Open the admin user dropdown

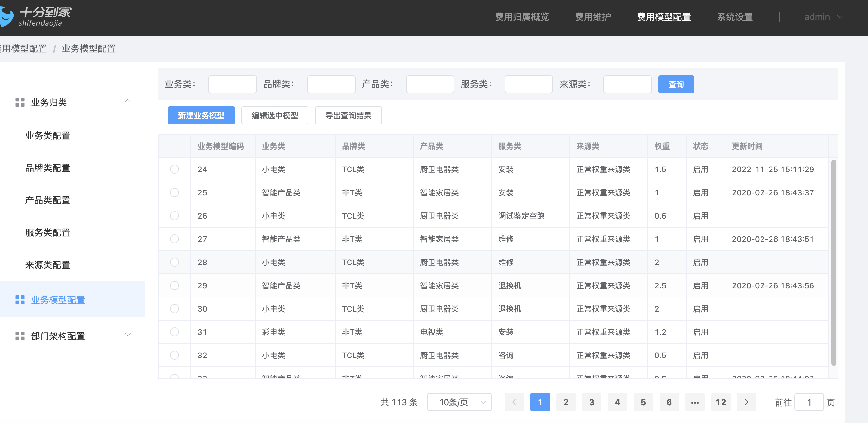tap(824, 16)
